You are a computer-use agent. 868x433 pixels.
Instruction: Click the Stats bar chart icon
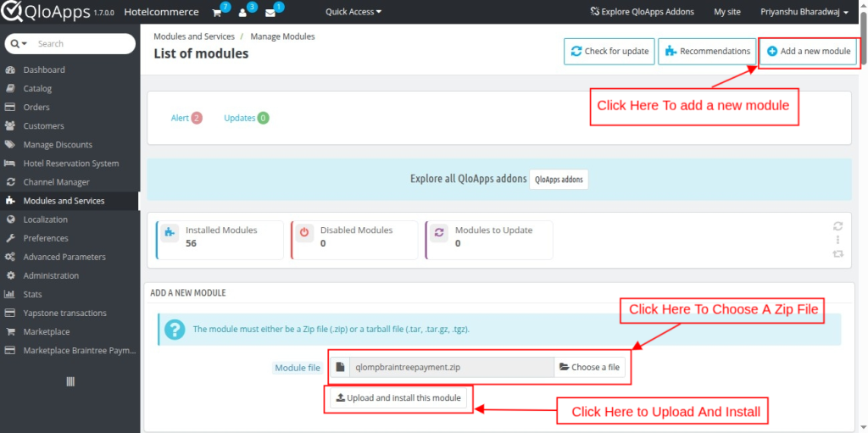click(x=10, y=294)
